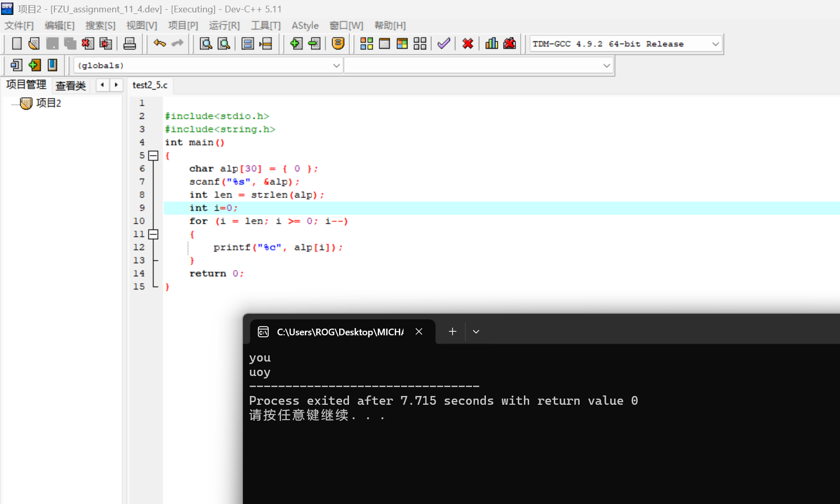Click the Rebuild All toolbar icon
The width and height of the screenshot is (840, 504).
click(x=420, y=44)
